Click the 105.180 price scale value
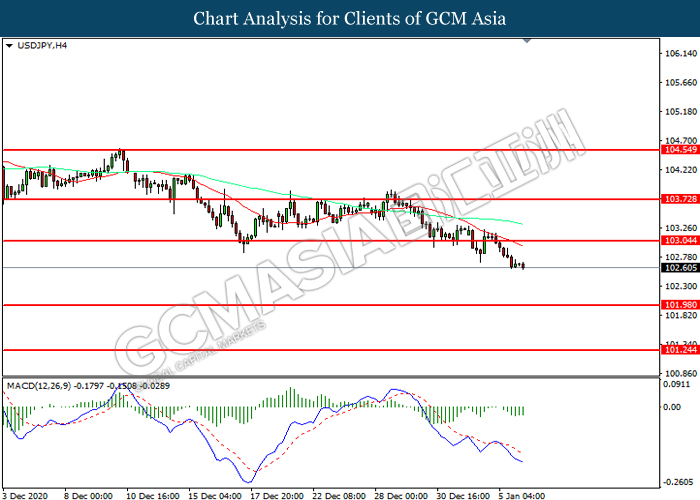The height and width of the screenshot is (500, 700). (x=681, y=112)
